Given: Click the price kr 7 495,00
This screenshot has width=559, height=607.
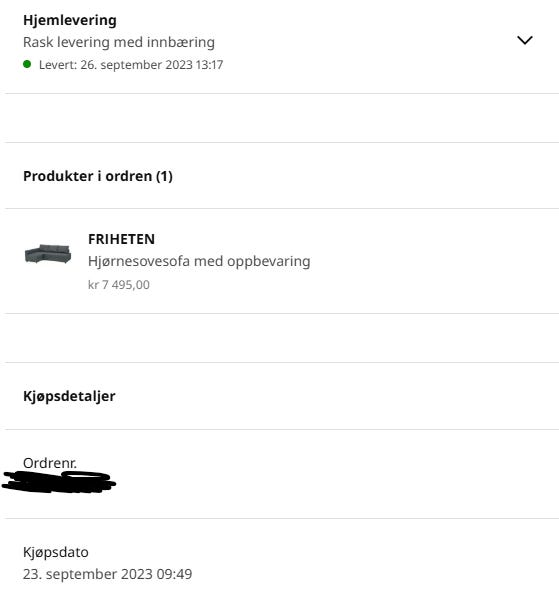Looking at the screenshot, I should (119, 285).
